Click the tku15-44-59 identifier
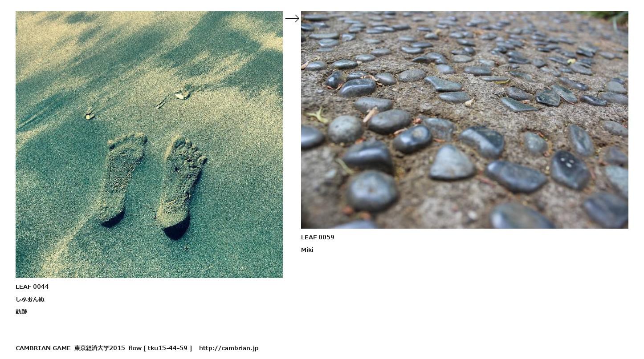This screenshot has height=359, width=644. tap(167, 348)
